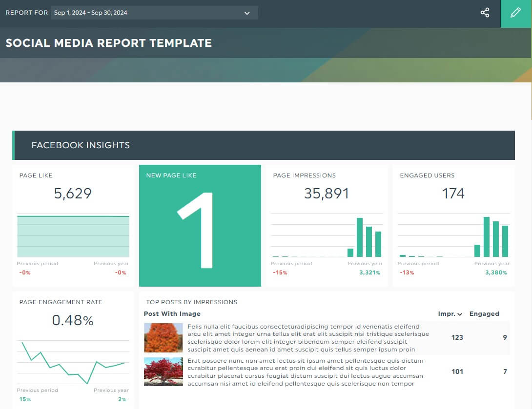Click the 3,321% previous year value
Screen dimensions: 532x409
(x=369, y=273)
